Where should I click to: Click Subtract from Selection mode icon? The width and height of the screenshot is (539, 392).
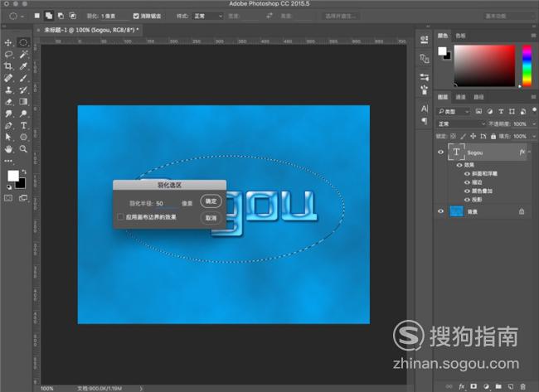61,16
